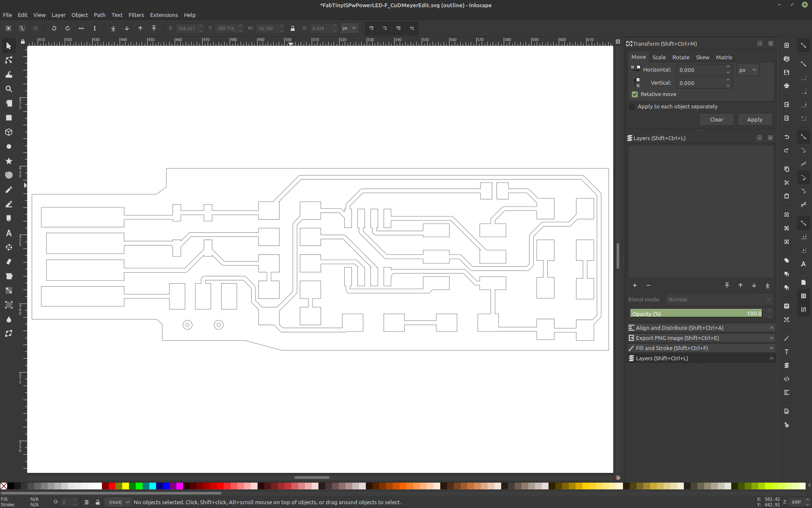The width and height of the screenshot is (812, 508).
Task: Click the Clear button
Action: pyautogui.click(x=716, y=119)
